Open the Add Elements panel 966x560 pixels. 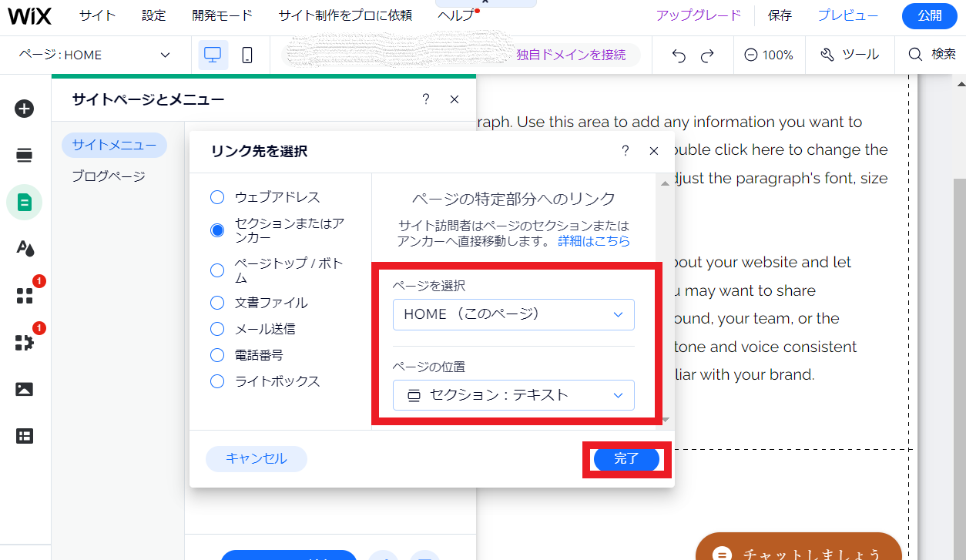(x=24, y=109)
